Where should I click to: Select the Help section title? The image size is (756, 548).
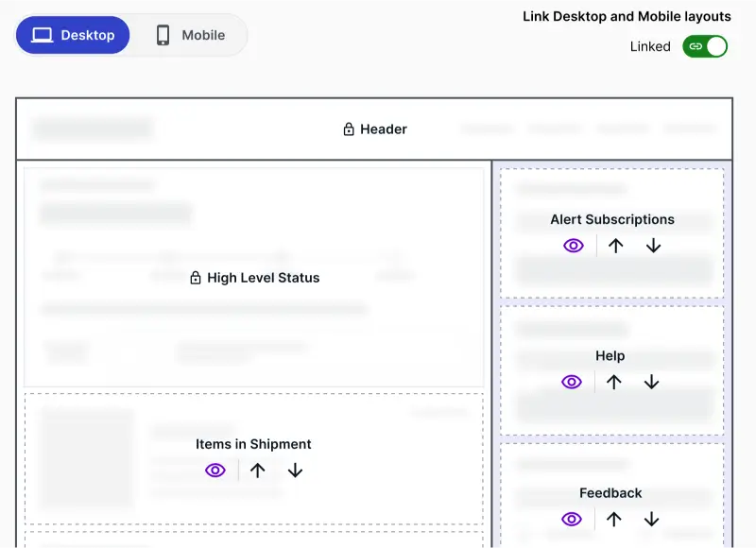(610, 355)
